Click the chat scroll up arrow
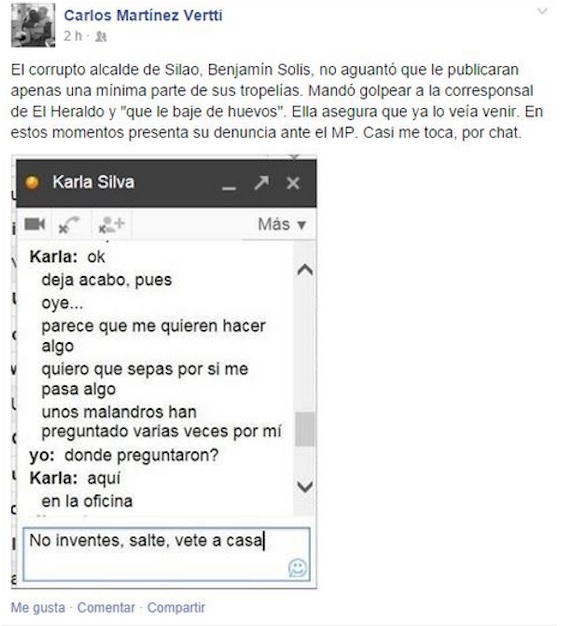570x626 pixels. tap(305, 270)
